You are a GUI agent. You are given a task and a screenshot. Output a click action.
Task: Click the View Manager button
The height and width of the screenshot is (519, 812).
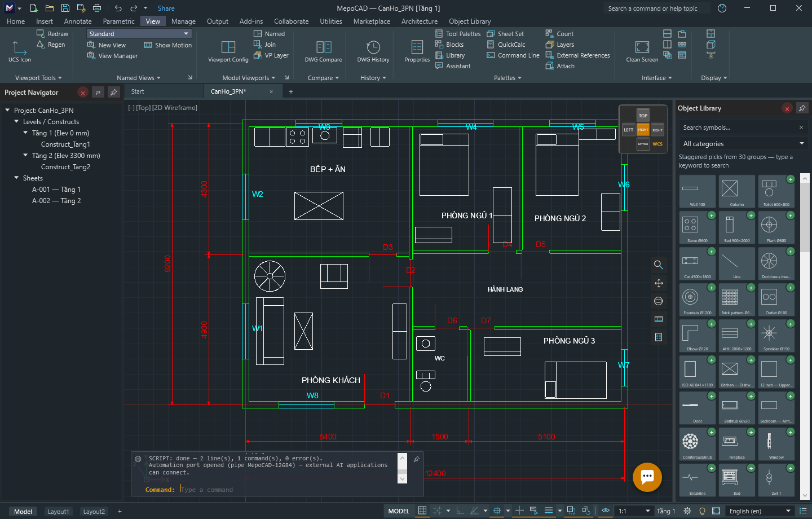pos(113,56)
